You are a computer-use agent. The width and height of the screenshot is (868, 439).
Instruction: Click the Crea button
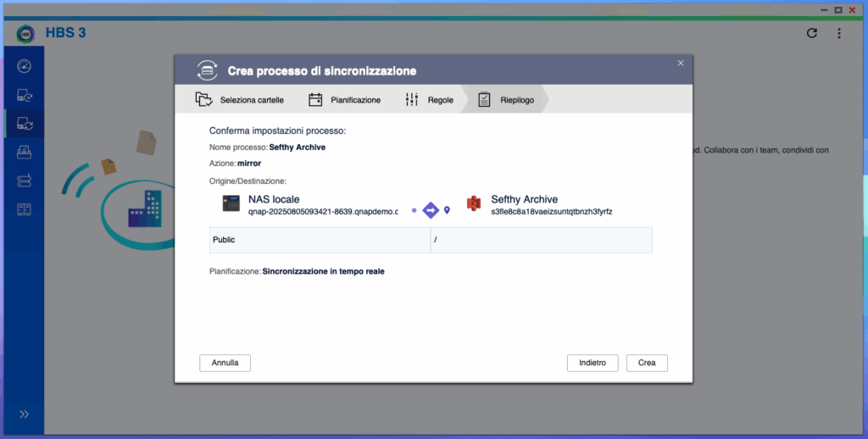(x=647, y=363)
